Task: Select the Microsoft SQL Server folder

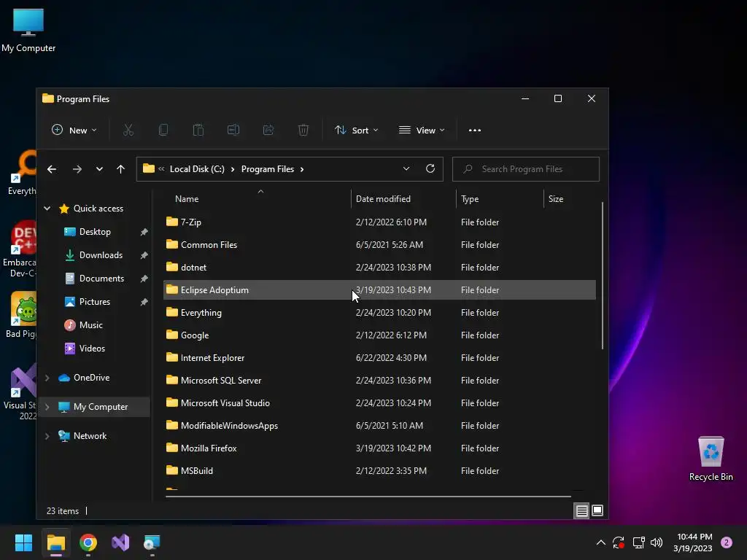Action: point(379,381)
